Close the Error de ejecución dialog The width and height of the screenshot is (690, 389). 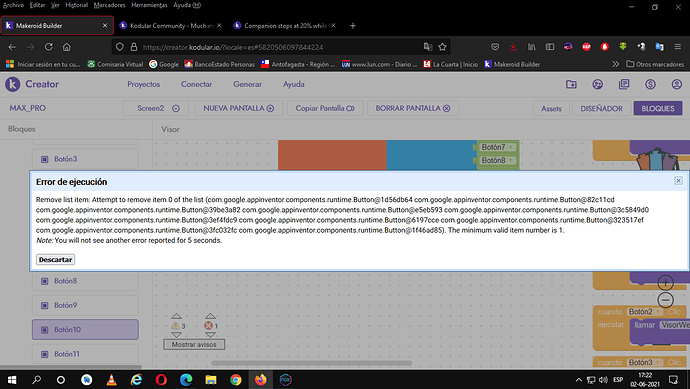click(x=678, y=180)
